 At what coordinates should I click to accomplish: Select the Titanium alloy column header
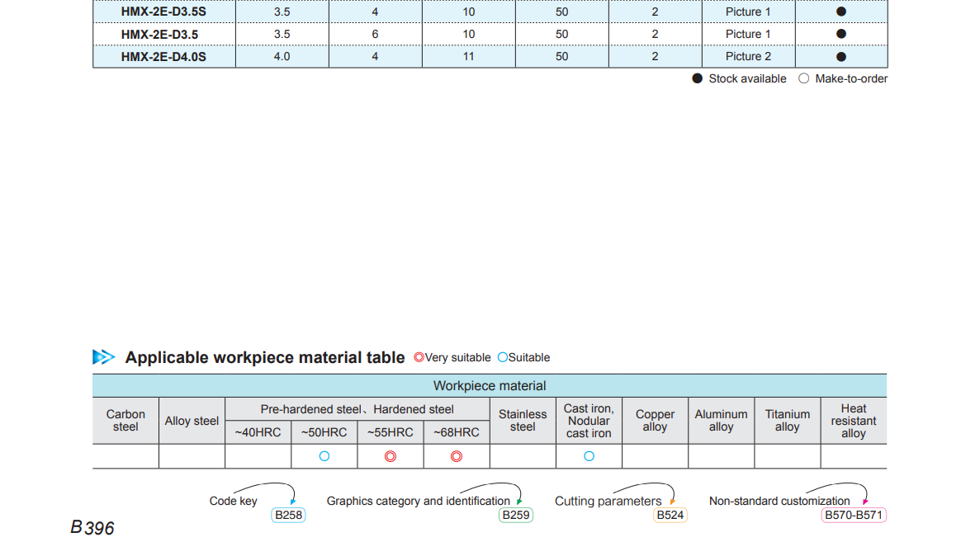(787, 421)
